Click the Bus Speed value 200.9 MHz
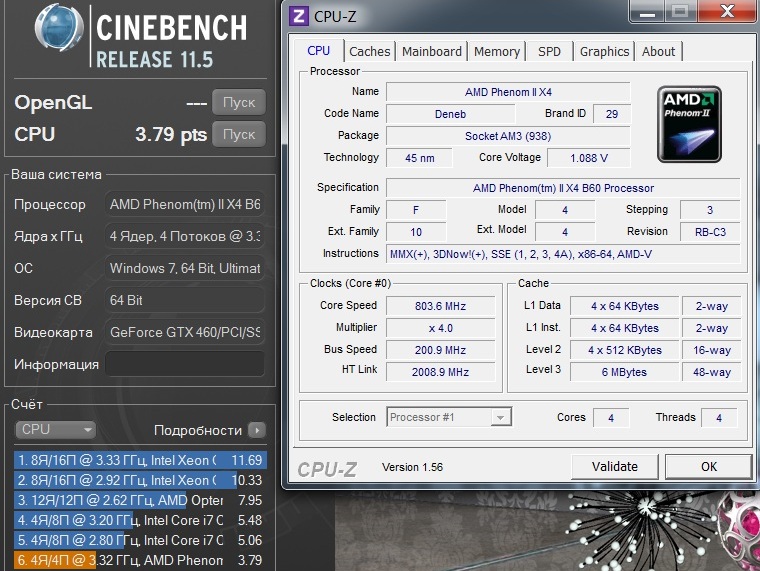 click(x=440, y=350)
